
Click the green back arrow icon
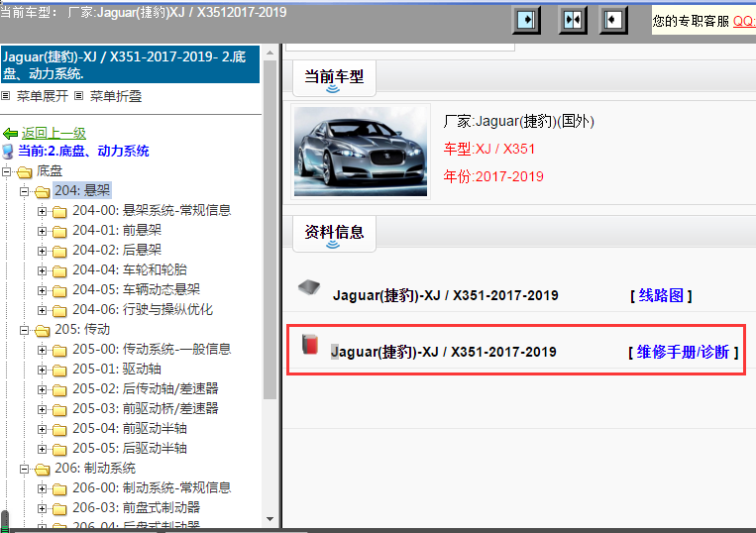click(10, 134)
